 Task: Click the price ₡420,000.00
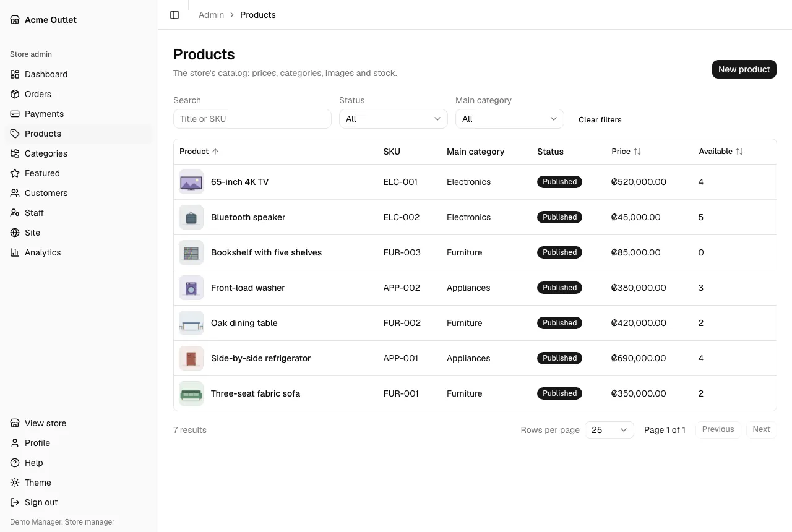click(x=639, y=323)
